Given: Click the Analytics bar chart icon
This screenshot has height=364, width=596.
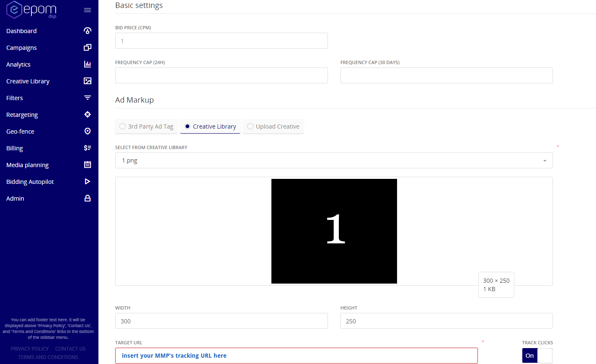Looking at the screenshot, I should point(88,64).
